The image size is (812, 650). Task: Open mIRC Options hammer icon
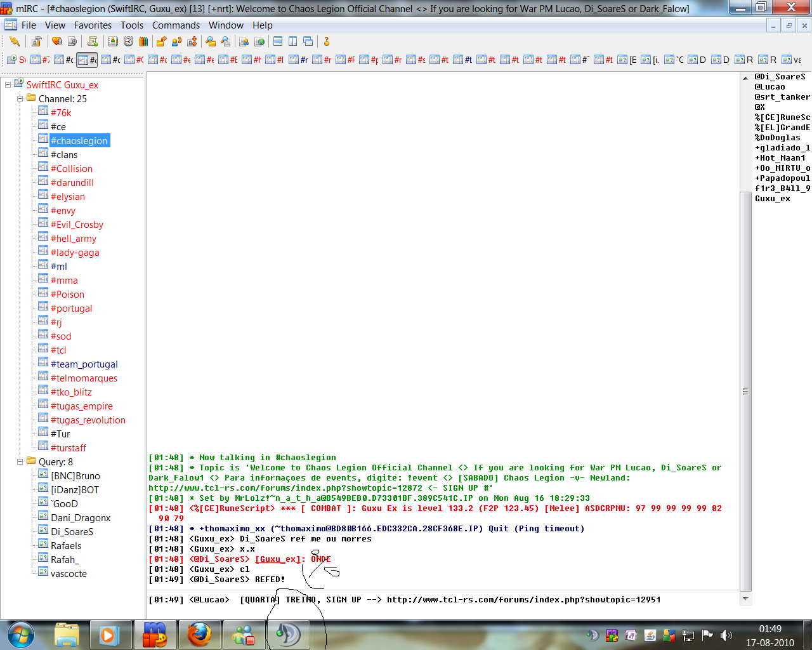[37, 42]
